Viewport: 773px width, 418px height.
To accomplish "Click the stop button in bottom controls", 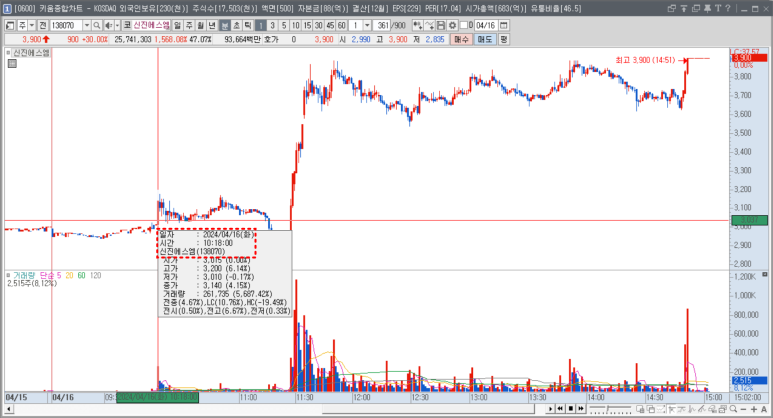I will (x=571, y=409).
